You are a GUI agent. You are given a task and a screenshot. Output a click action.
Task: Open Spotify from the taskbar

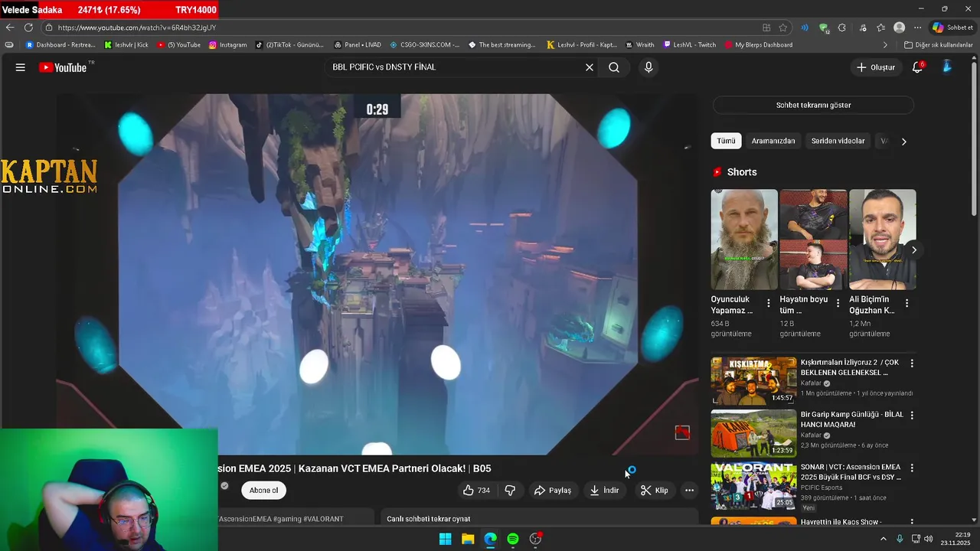point(513,539)
